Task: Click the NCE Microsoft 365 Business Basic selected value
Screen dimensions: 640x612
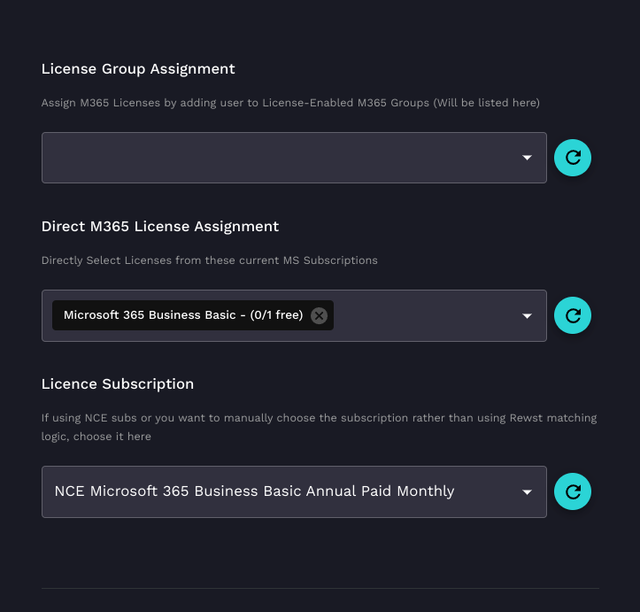Action: [x=254, y=491]
